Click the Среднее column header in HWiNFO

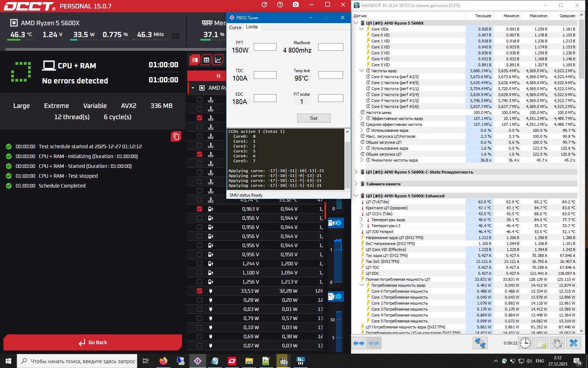point(567,16)
